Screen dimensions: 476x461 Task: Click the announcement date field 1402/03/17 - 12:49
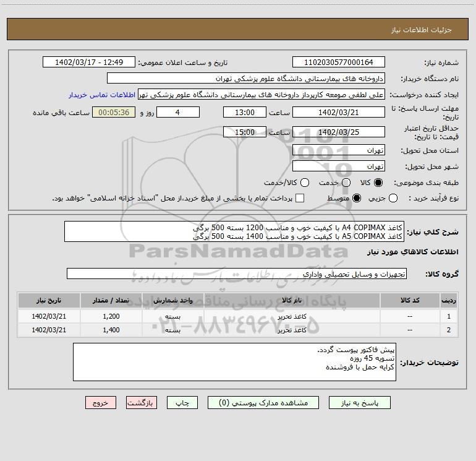89,62
